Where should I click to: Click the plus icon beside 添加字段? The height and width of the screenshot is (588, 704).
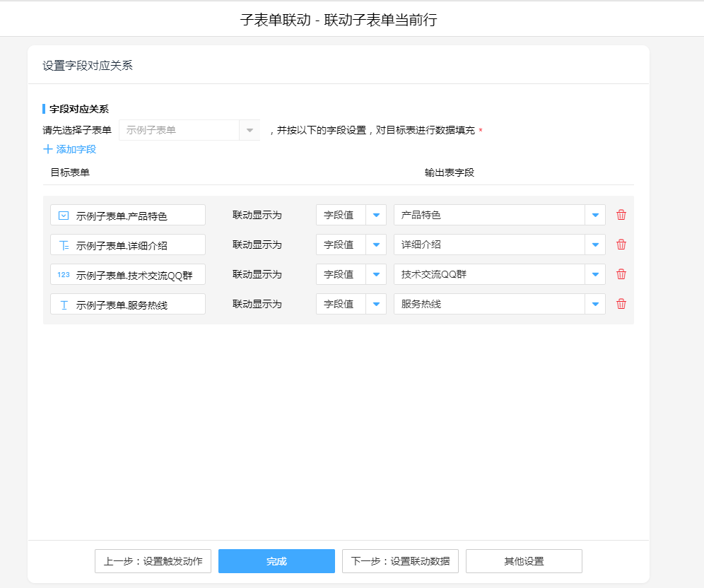click(48, 149)
